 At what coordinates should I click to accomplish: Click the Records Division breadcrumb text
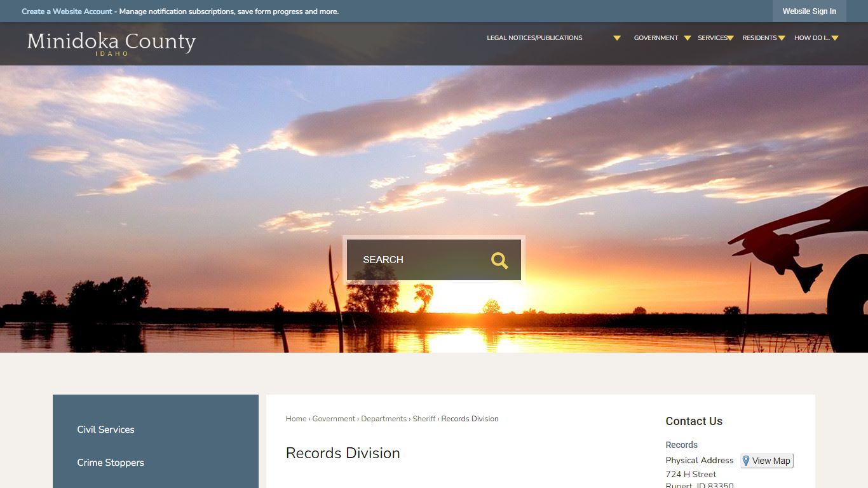[470, 419]
